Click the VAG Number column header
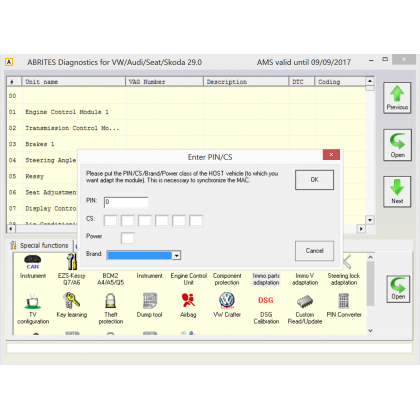Screen dimensions: 420x420 click(164, 82)
